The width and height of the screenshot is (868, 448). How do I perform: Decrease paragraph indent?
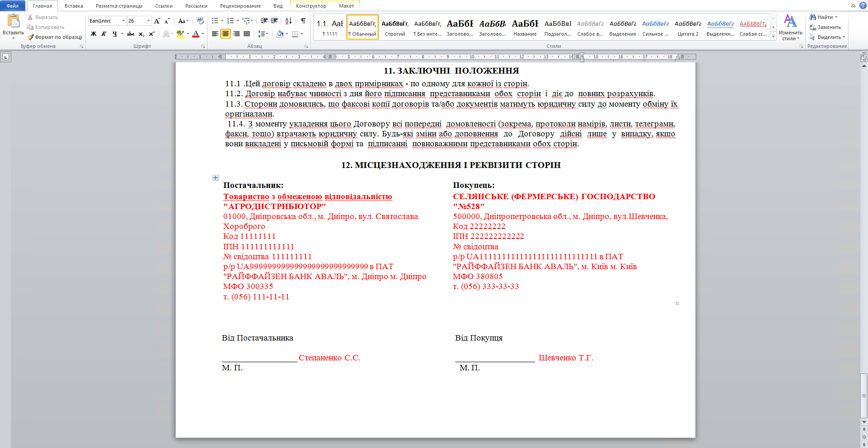tap(264, 21)
